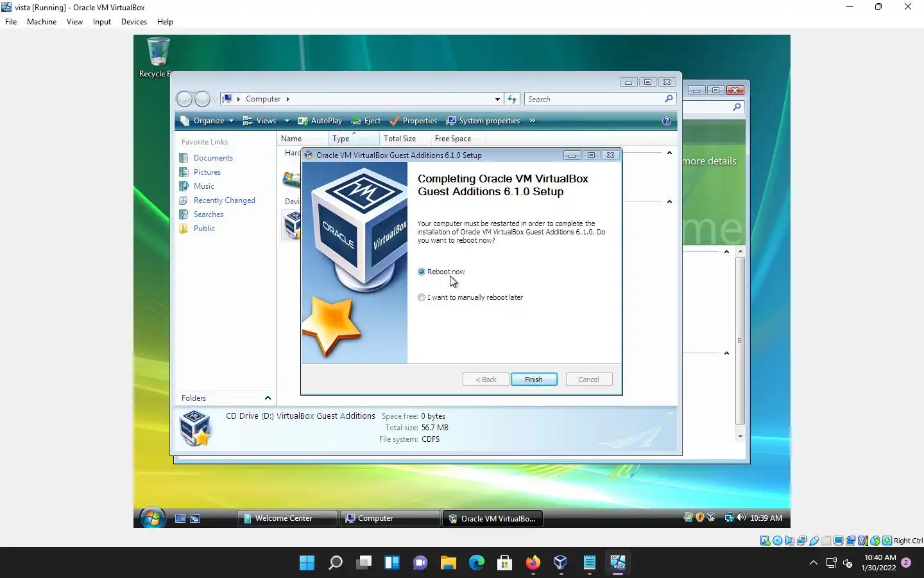Open the Views dropdown arrow

pyautogui.click(x=287, y=121)
